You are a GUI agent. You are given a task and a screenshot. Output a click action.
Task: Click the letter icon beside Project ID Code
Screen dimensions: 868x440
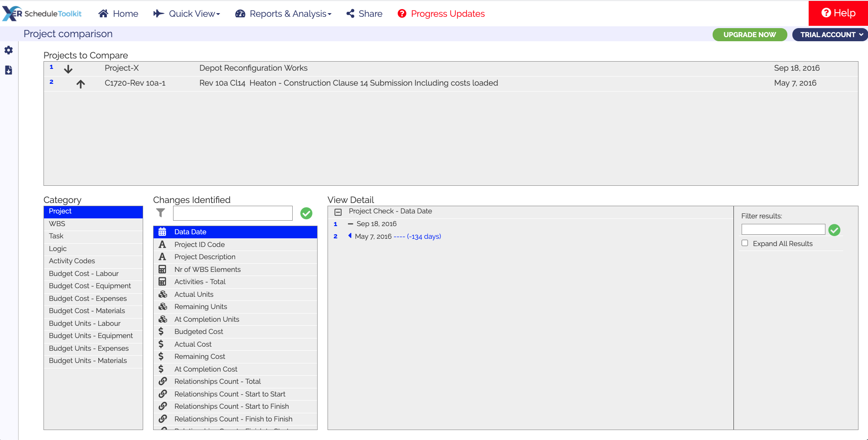tap(162, 244)
